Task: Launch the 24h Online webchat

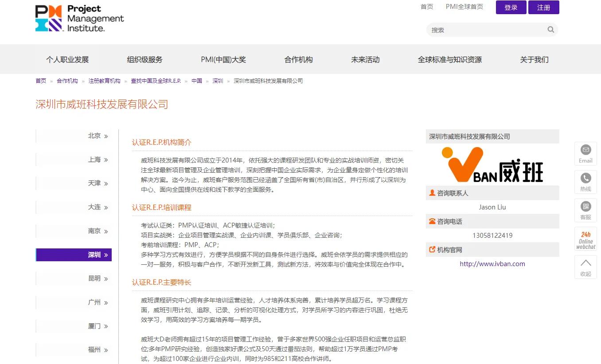Action: [585, 238]
